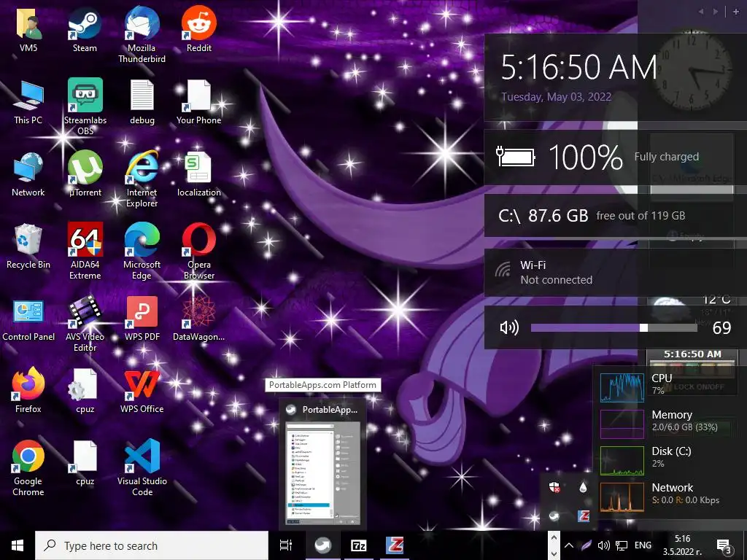This screenshot has width=747, height=560.
Task: Click the red Z icon in tray overflow
Action: (584, 516)
